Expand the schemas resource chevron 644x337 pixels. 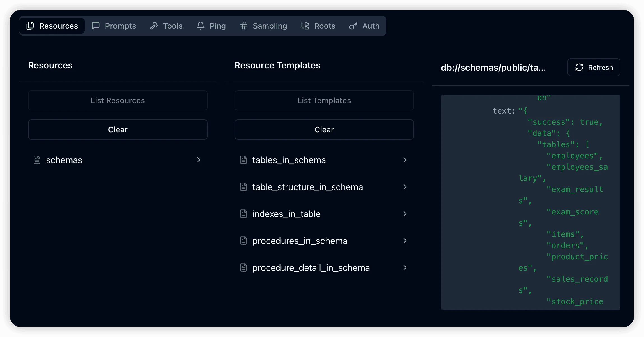coord(199,160)
